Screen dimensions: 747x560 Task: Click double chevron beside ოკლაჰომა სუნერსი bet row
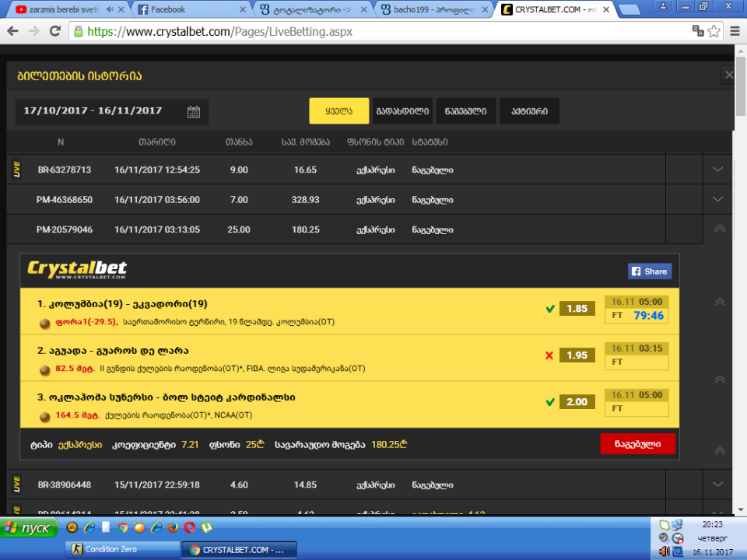click(x=719, y=380)
